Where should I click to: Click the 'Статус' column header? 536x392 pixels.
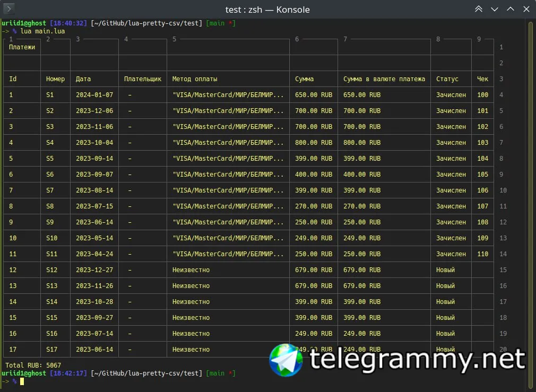click(447, 79)
